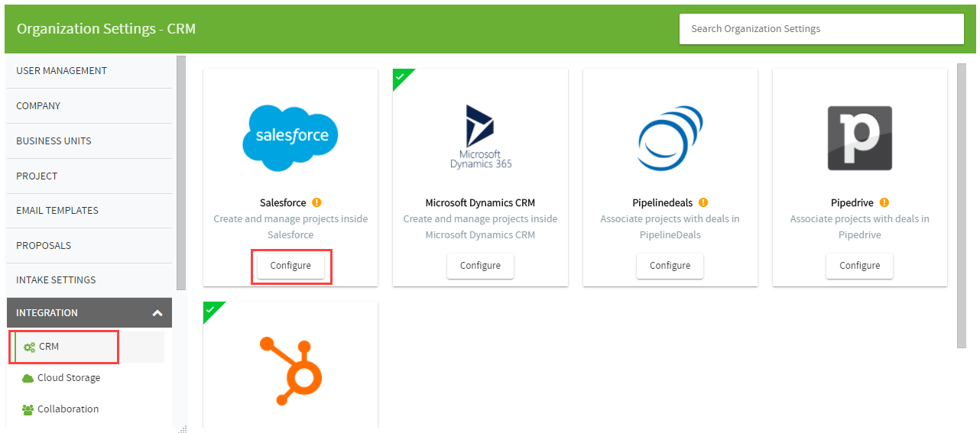Image resolution: width=980 pixels, height=433 pixels.
Task: Click the Microsoft Dynamics 365 logo
Action: tap(481, 137)
